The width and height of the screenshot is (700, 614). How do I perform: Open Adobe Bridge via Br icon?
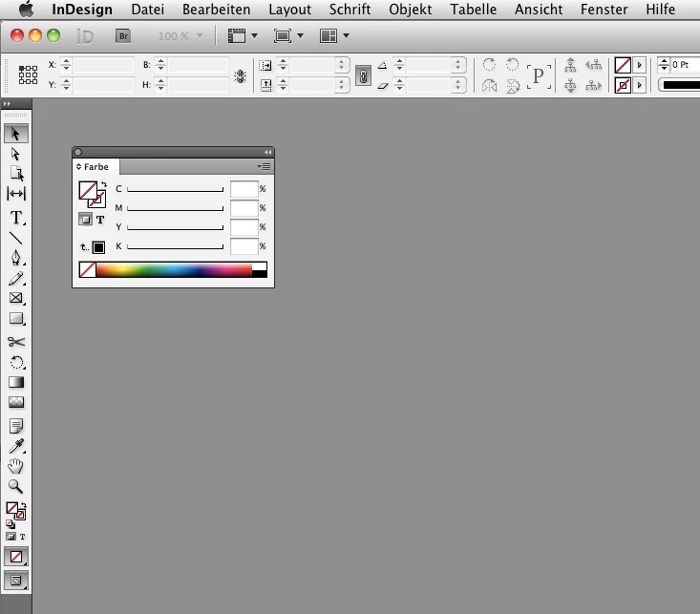123,36
